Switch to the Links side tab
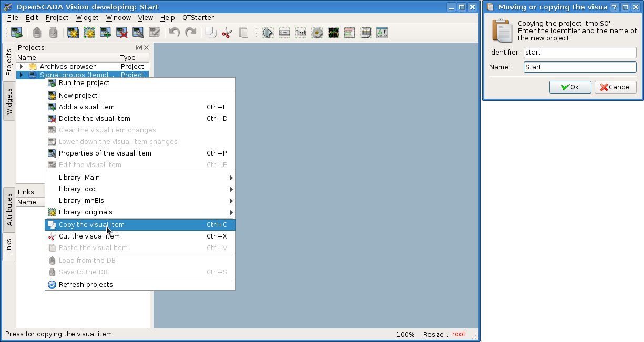644x342 pixels. click(9, 247)
